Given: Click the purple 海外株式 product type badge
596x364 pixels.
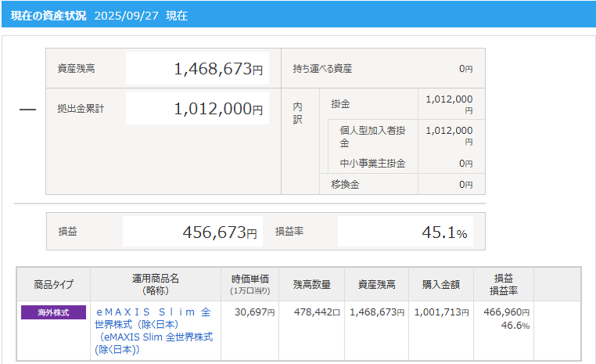Looking at the screenshot, I should tap(54, 313).
